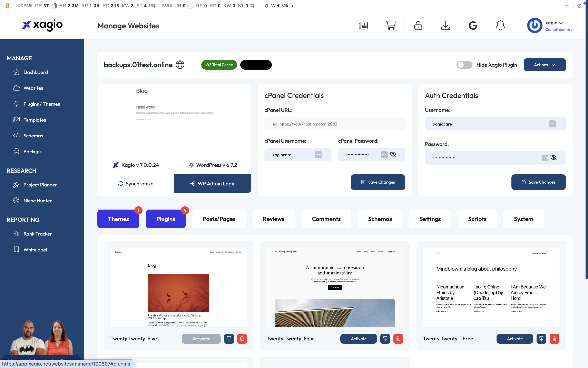
Task: Click key icon in Auth Username field
Action: [552, 124]
